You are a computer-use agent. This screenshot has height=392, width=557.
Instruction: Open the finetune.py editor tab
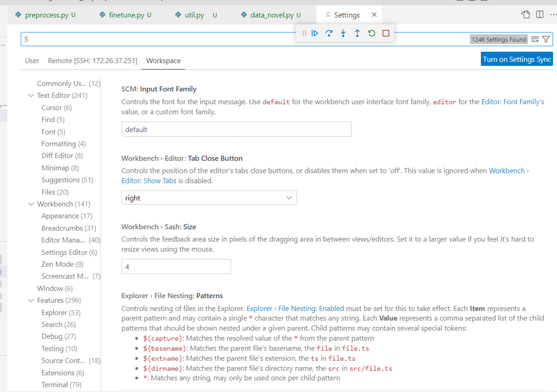coord(127,15)
